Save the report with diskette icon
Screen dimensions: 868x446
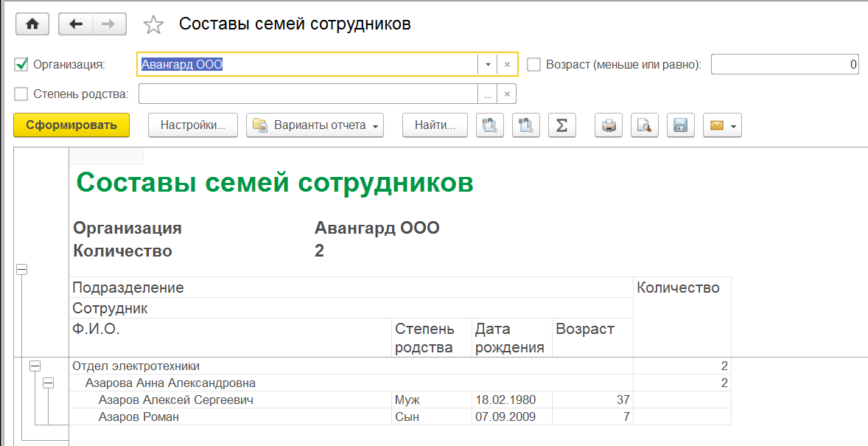[680, 125]
